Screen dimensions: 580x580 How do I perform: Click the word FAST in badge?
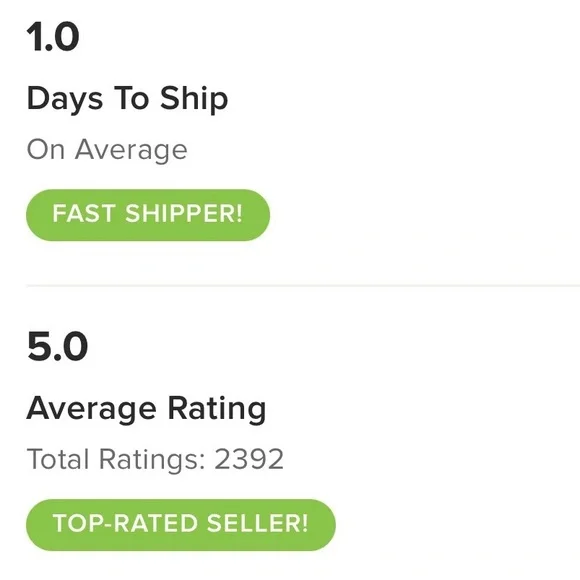[84, 213]
